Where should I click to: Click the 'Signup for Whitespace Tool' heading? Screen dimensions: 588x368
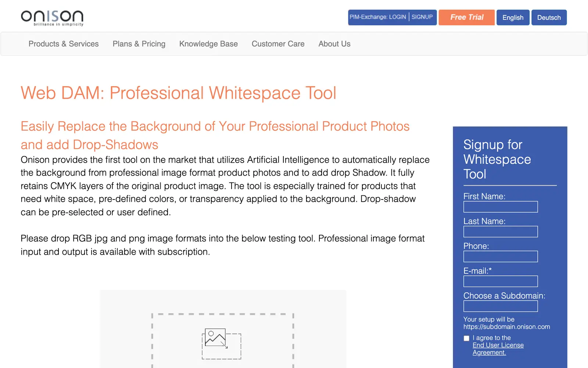pyautogui.click(x=497, y=159)
